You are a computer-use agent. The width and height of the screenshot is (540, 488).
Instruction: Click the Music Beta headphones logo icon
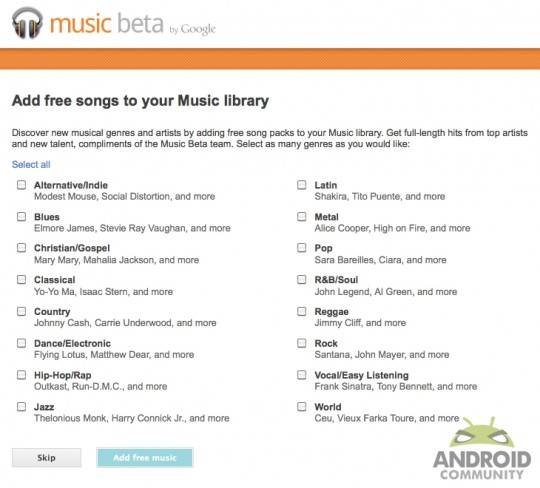pyautogui.click(x=27, y=23)
